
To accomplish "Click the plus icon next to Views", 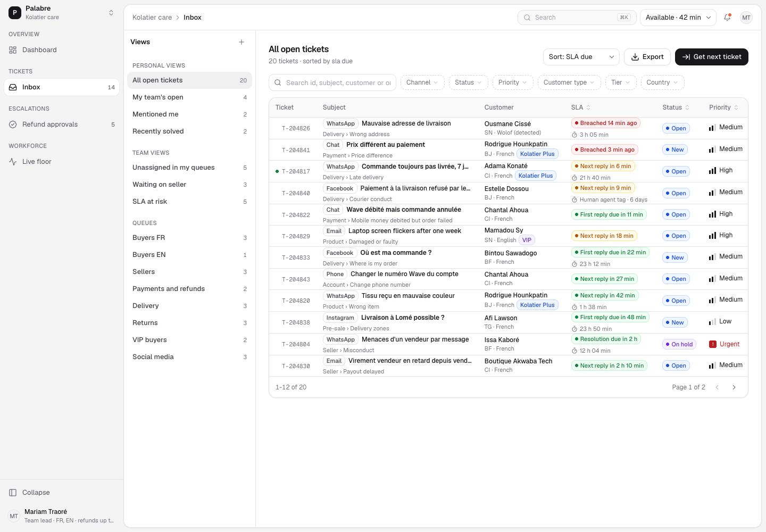I will point(242,42).
